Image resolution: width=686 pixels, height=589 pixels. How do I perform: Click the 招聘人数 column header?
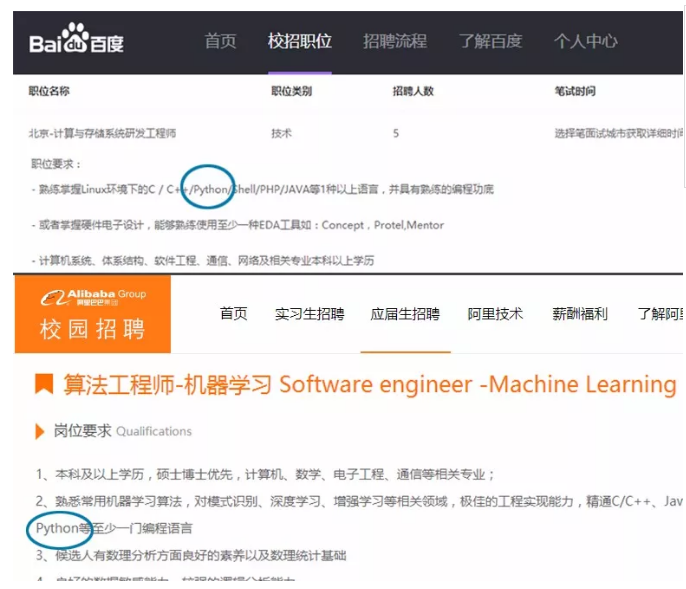(413, 91)
